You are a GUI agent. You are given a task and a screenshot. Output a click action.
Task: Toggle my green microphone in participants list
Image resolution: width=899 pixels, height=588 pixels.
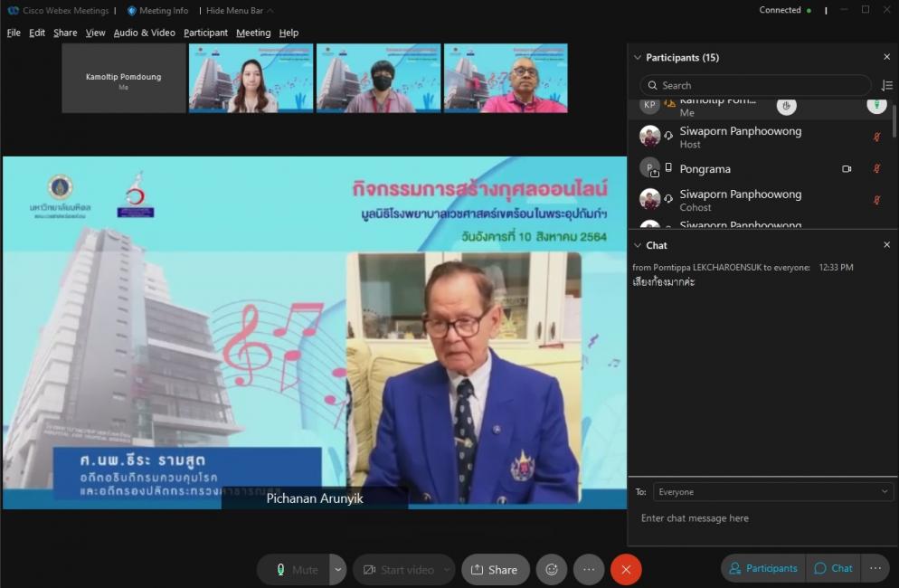(876, 105)
